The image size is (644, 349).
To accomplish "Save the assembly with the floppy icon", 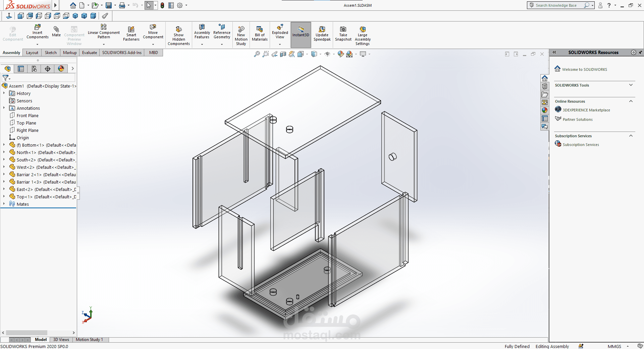I will tap(108, 5).
